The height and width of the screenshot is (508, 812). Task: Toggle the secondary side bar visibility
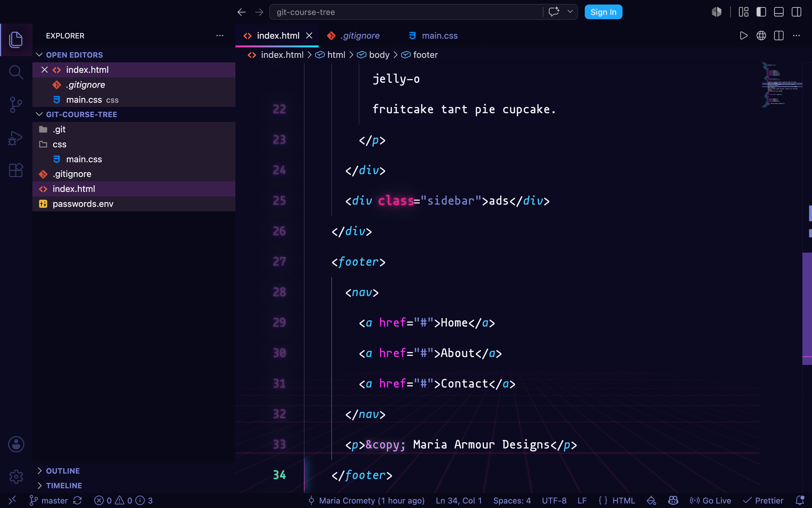(x=796, y=12)
